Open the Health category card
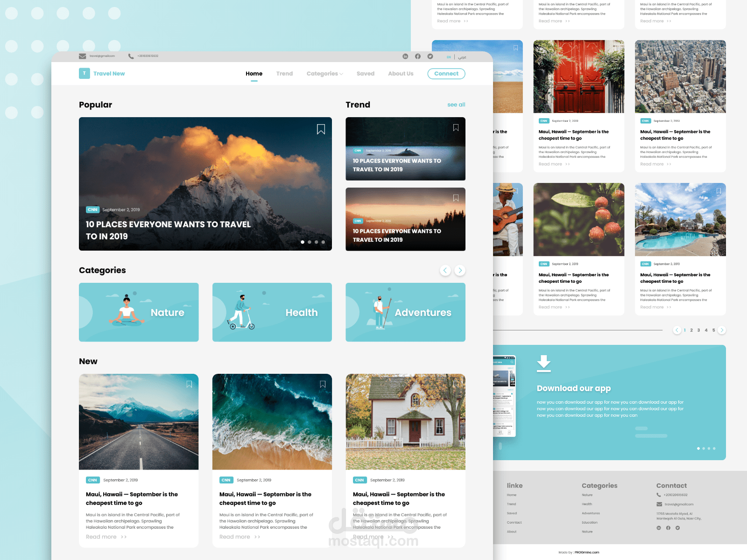747x560 pixels. coord(272,312)
